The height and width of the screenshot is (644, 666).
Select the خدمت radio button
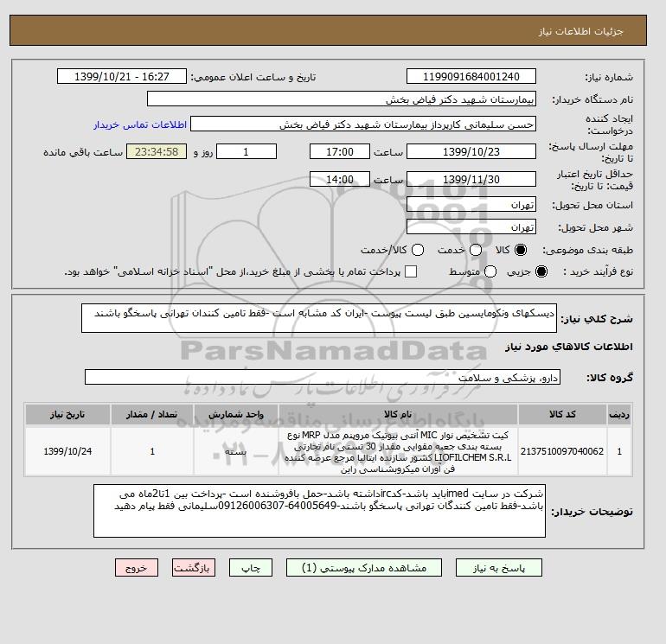(476, 250)
